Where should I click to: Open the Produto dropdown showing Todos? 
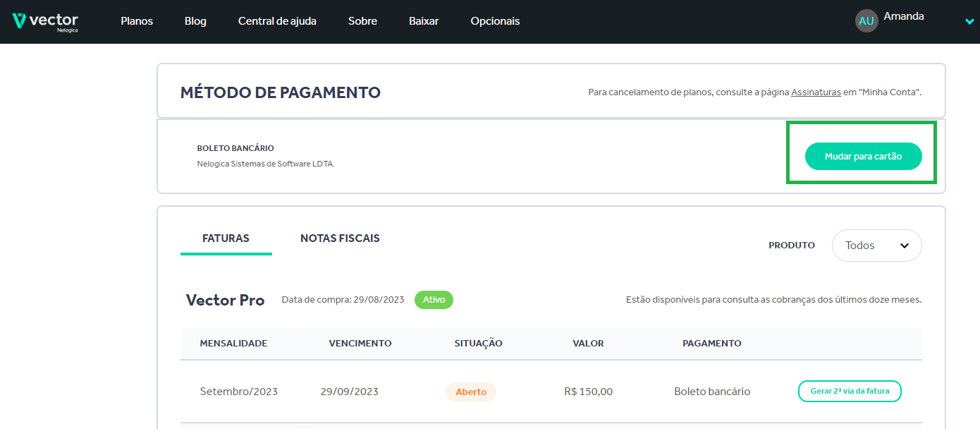[876, 246]
